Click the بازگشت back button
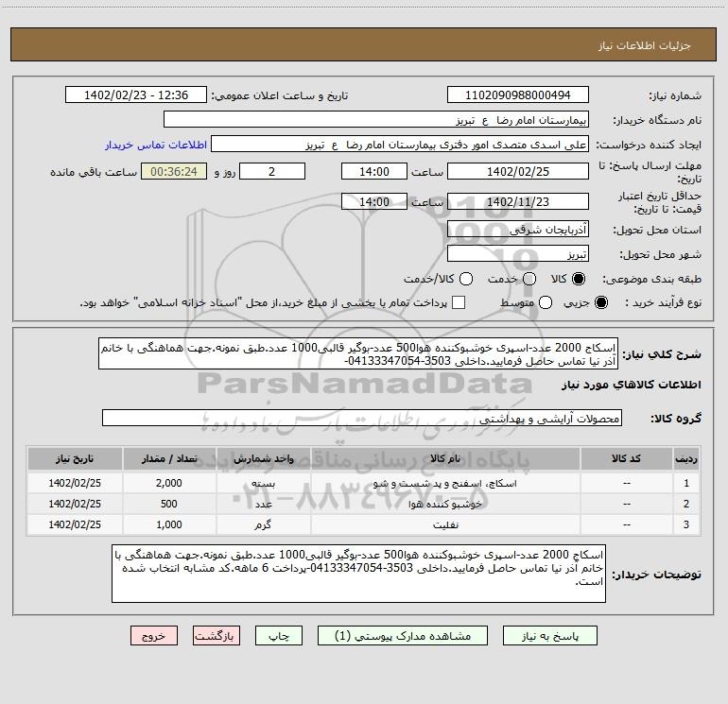Screen dimensions: 728x704 pyautogui.click(x=217, y=636)
